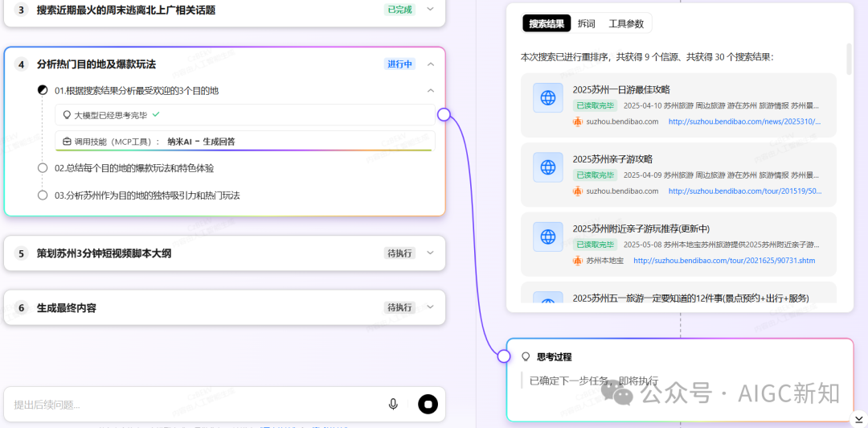Open result title 2025苏州亲子游攻略

click(612, 159)
